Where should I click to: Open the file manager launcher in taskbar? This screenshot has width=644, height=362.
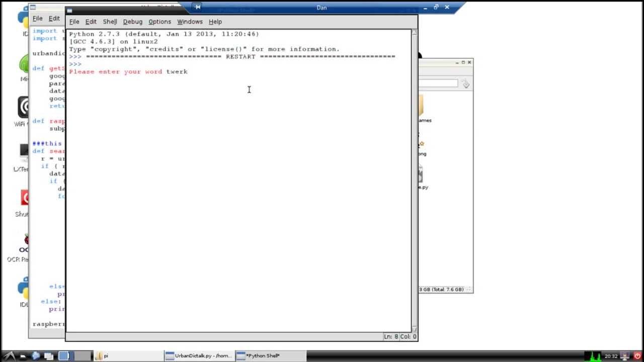pos(23,356)
